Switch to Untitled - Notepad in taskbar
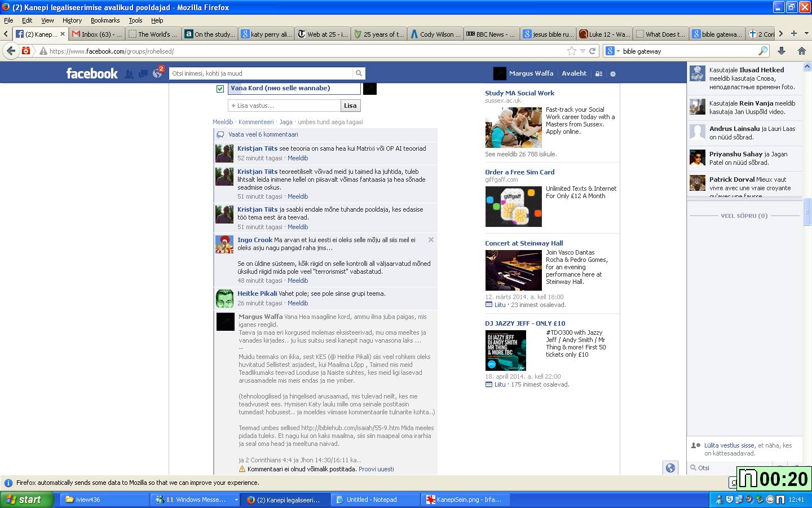The height and width of the screenshot is (508, 812). [375, 500]
